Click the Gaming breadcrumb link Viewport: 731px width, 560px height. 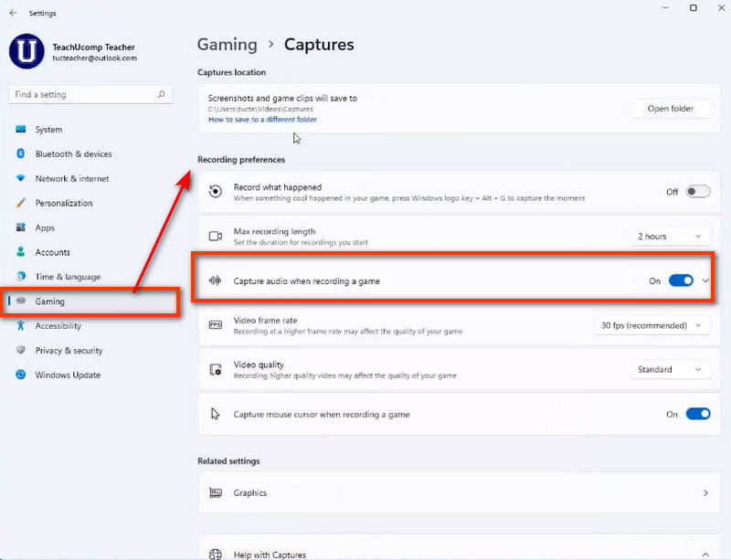click(227, 45)
